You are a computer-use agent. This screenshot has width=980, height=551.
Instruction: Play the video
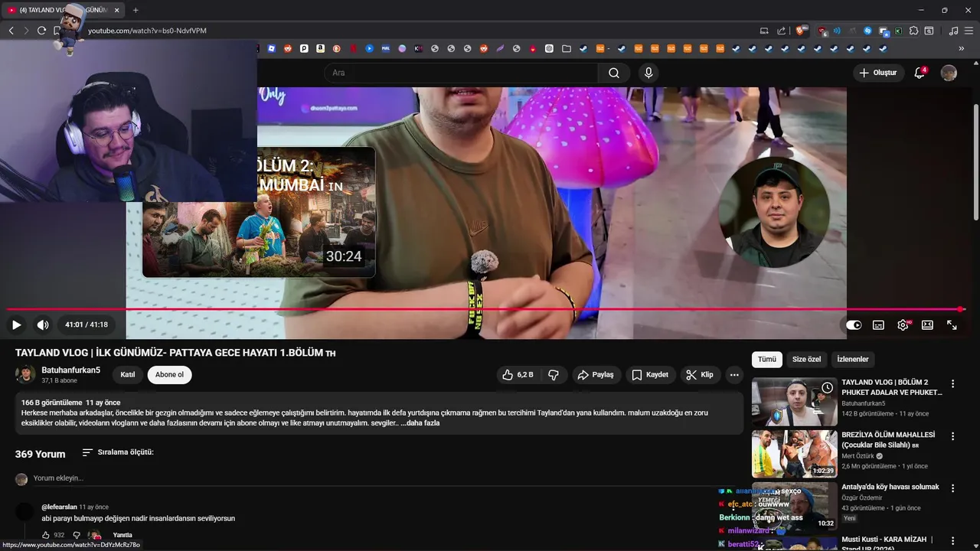point(16,324)
